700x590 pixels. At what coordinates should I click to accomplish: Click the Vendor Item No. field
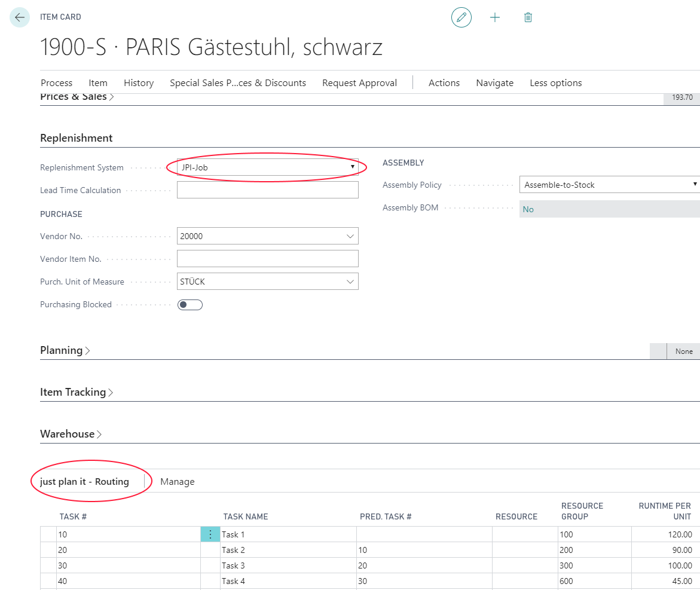(x=267, y=258)
